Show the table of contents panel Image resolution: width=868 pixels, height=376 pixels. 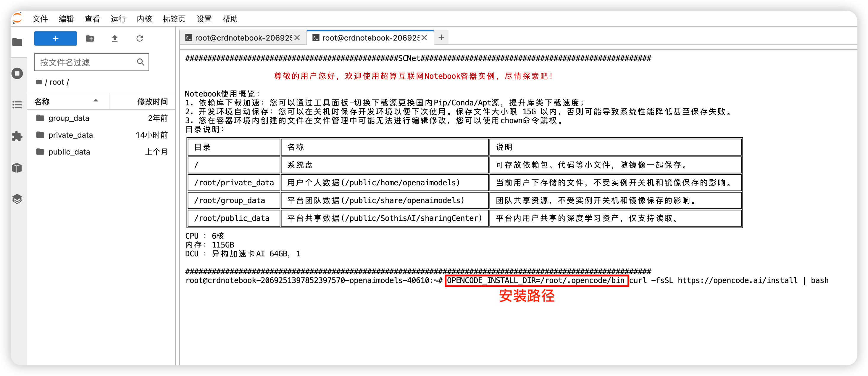tap(17, 105)
